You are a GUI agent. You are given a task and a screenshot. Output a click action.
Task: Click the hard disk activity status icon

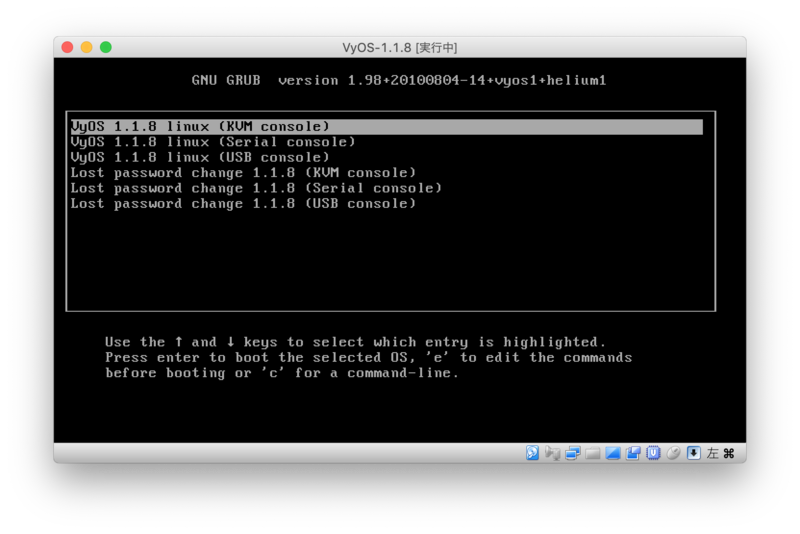click(x=532, y=452)
